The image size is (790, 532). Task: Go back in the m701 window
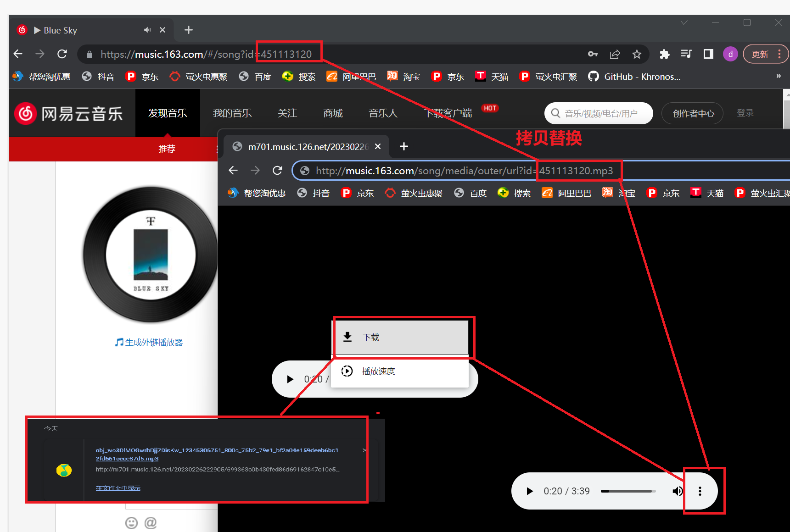click(233, 171)
